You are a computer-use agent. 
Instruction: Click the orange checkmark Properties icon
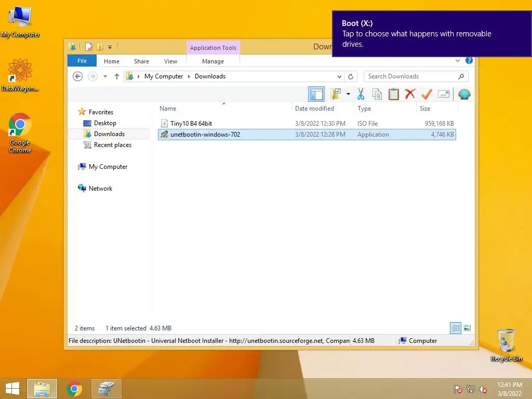[x=427, y=94]
